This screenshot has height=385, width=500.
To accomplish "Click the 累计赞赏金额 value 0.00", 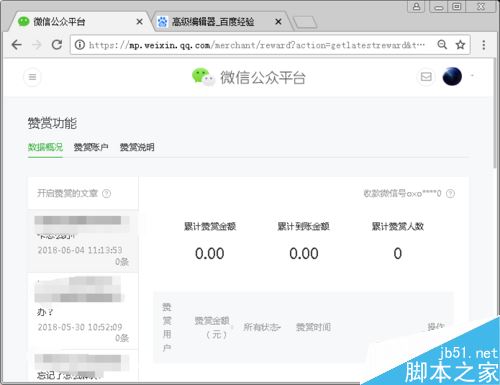I will click(210, 254).
